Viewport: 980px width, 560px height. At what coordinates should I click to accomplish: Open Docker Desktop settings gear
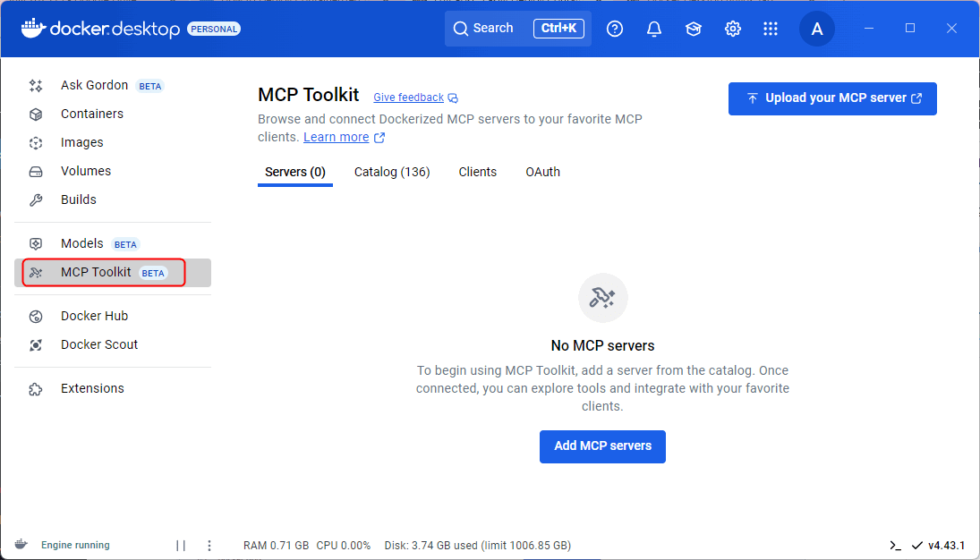(733, 29)
